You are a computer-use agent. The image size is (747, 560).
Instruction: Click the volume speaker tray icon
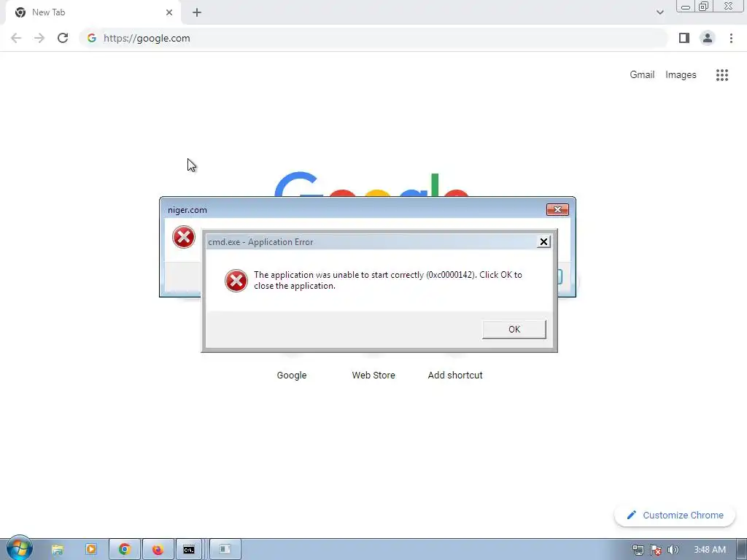(673, 550)
